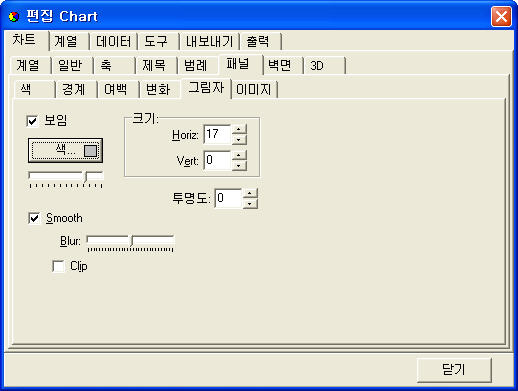The image size is (518, 391).
Task: Click inside the Horiz size field
Action: pos(217,134)
